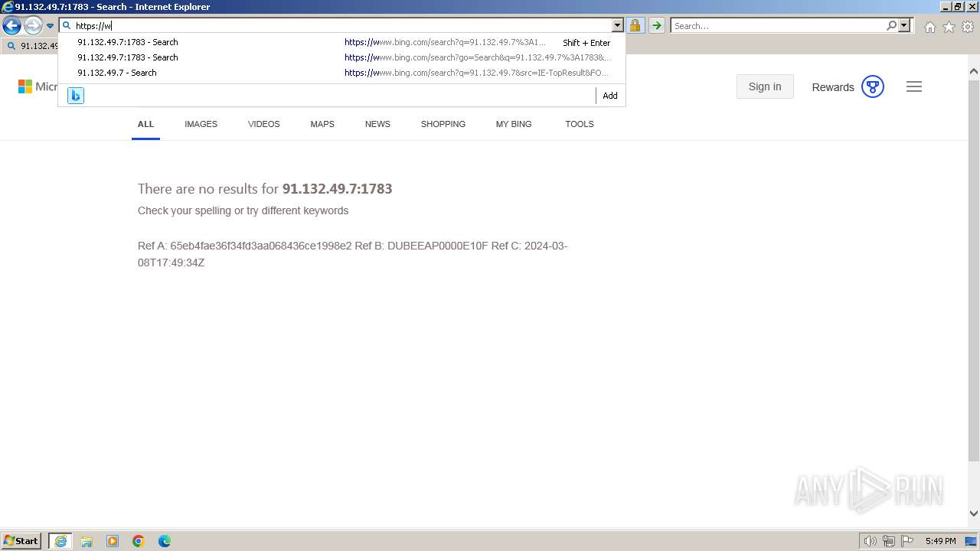Launch Microsoft Edge from the taskbar
This screenshot has height=551, width=980.
pos(165,541)
